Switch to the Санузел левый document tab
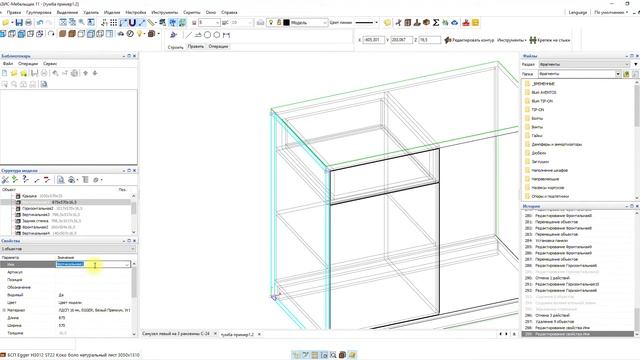Viewport: 640px width, 360px height. (x=176, y=334)
